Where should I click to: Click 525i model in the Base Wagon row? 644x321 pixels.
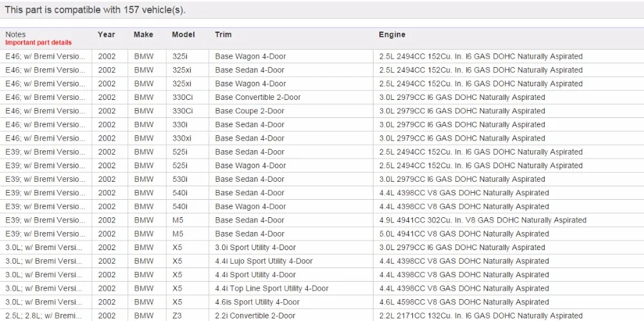(180, 166)
